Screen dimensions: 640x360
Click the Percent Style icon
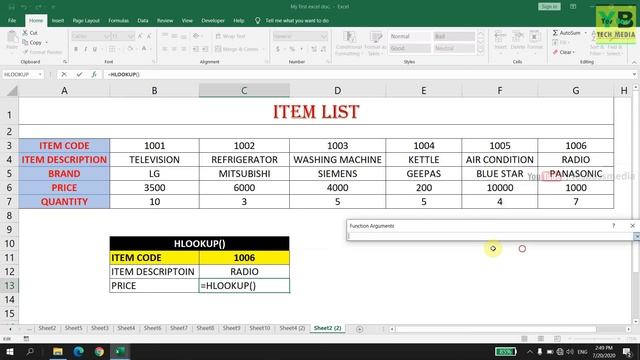[292, 49]
